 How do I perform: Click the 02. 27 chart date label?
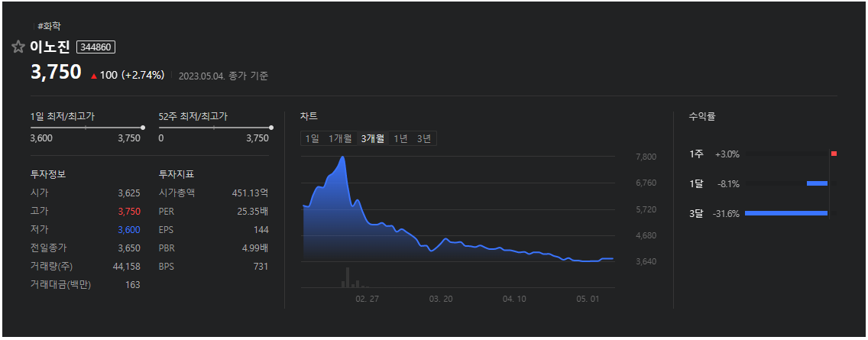point(367,299)
